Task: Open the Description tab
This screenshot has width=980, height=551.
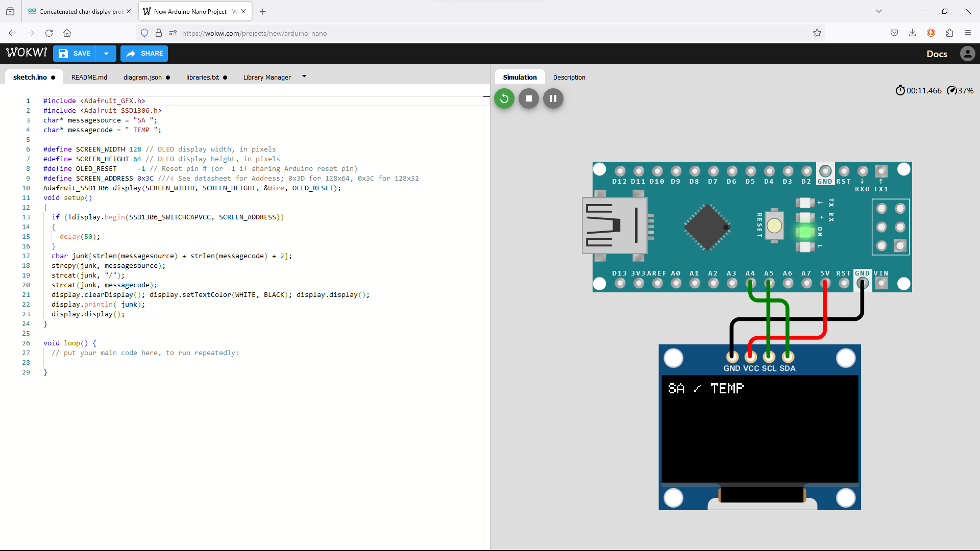Action: coord(569,78)
